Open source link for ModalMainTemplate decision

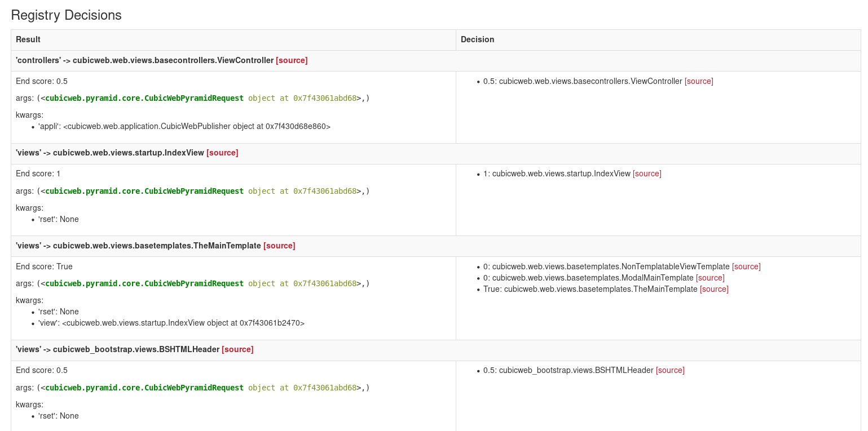(x=710, y=278)
